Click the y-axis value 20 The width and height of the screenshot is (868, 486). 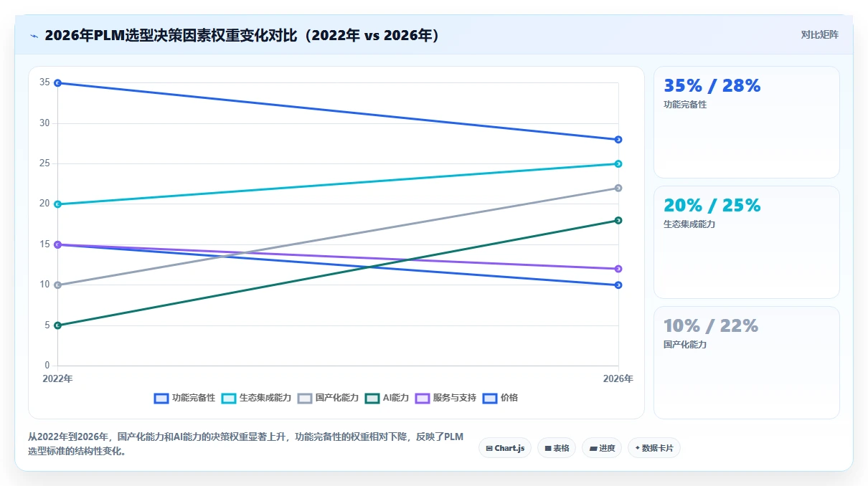(44, 204)
